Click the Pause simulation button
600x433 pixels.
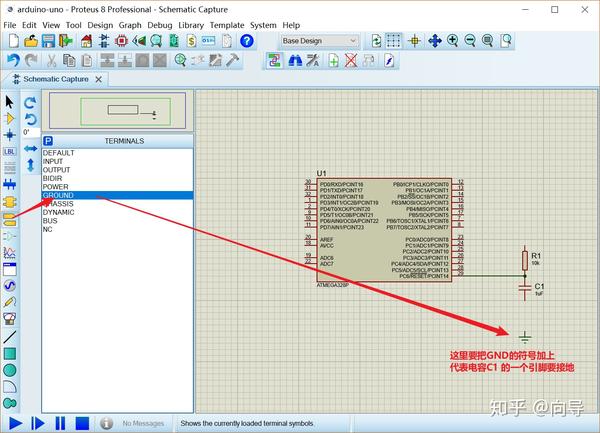pos(60,423)
